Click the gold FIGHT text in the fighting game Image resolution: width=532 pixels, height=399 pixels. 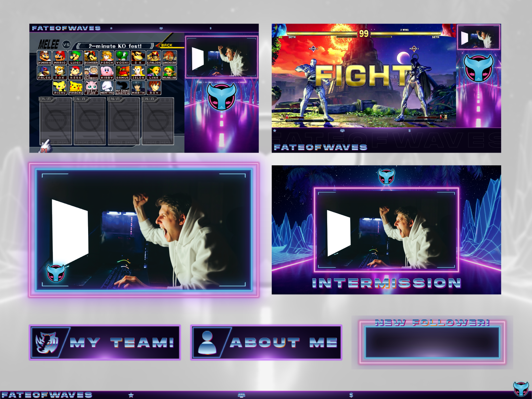(x=363, y=75)
